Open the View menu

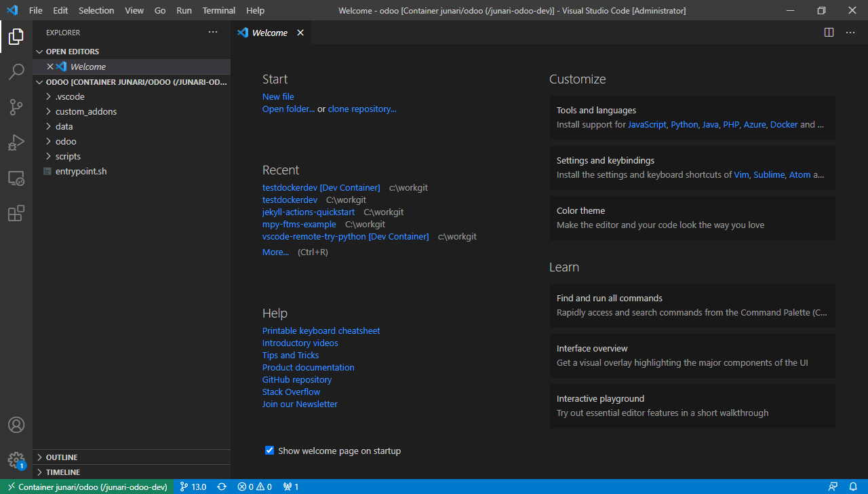(134, 10)
